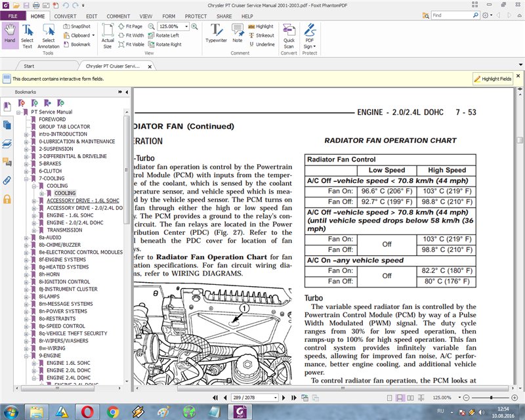Select the Hand tool
Image resolution: width=525 pixels, height=420 pixels.
(x=10, y=35)
